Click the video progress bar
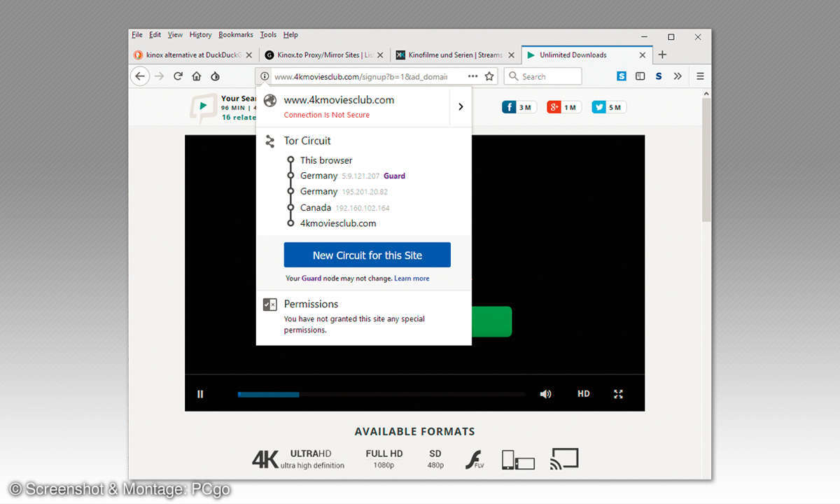Screen dimensions: 840x504 click(381, 394)
